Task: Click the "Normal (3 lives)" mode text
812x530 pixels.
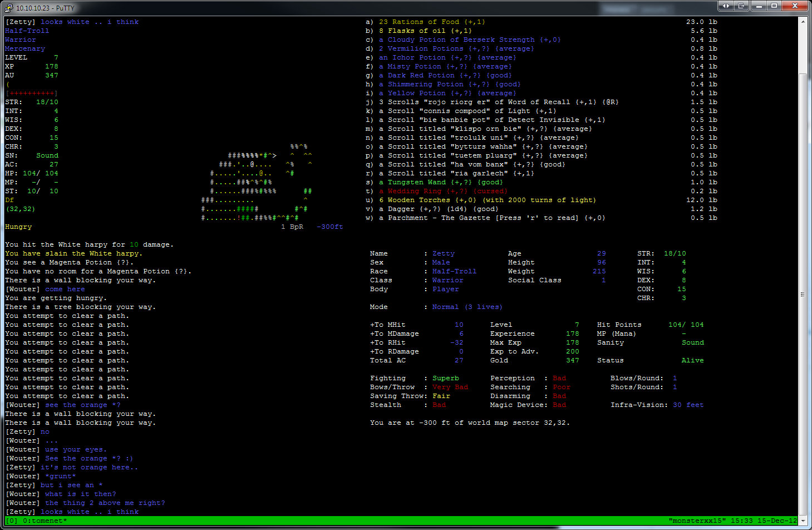Action: [x=467, y=307]
